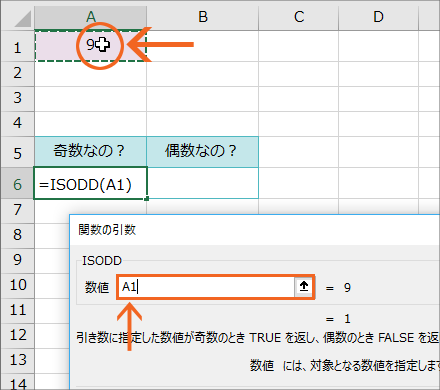Click cell D6 in the worksheet
The image size is (440, 390).
378,183
